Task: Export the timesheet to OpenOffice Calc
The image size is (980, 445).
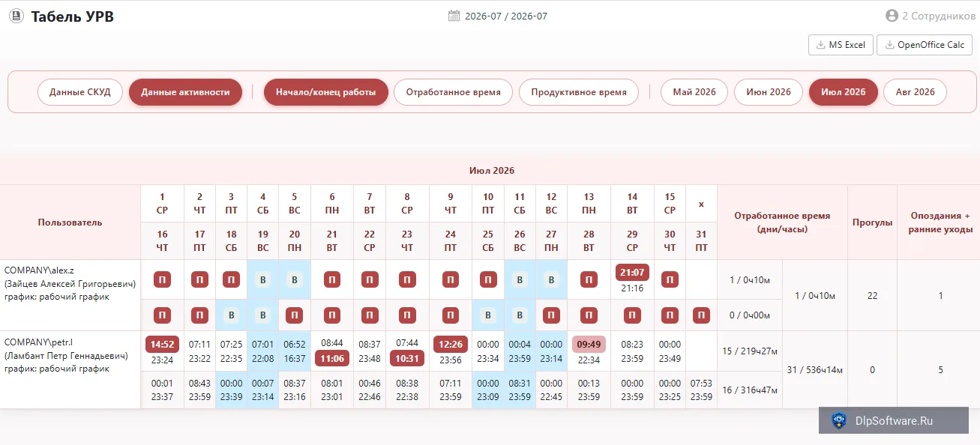Action: 925,45
